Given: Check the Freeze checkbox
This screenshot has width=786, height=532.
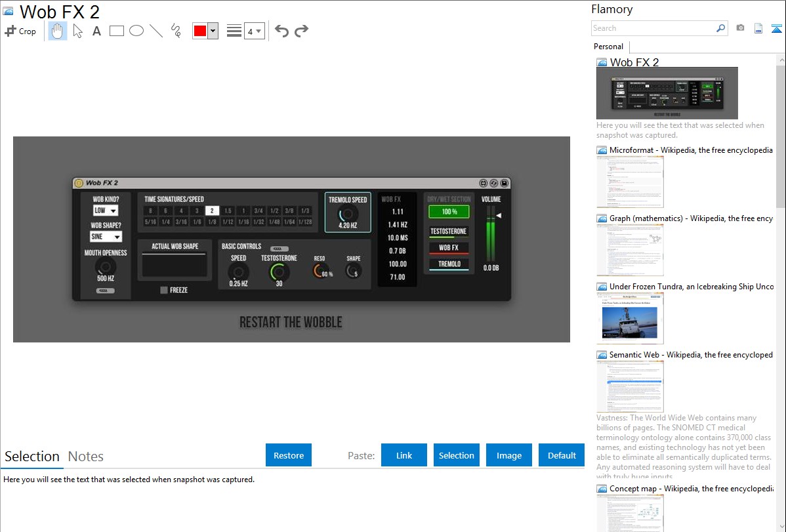Looking at the screenshot, I should click(164, 290).
